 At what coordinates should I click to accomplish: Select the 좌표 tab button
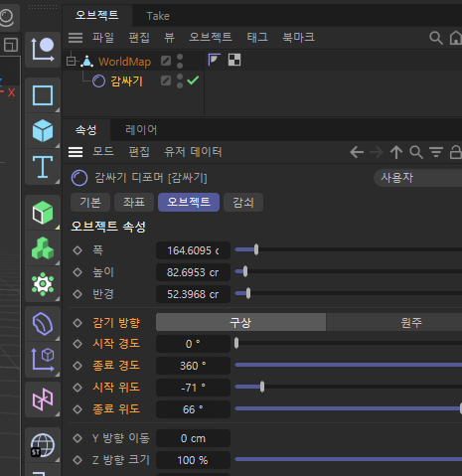tap(134, 202)
